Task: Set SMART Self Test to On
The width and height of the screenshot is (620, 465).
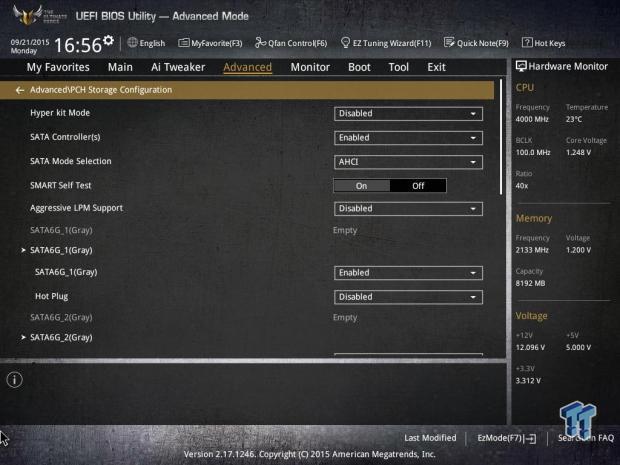Action: [361, 185]
